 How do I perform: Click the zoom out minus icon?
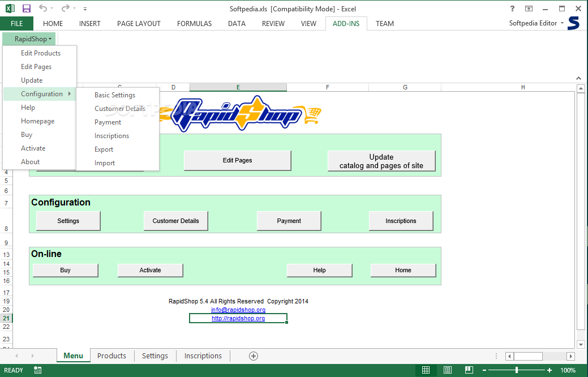[484, 370]
